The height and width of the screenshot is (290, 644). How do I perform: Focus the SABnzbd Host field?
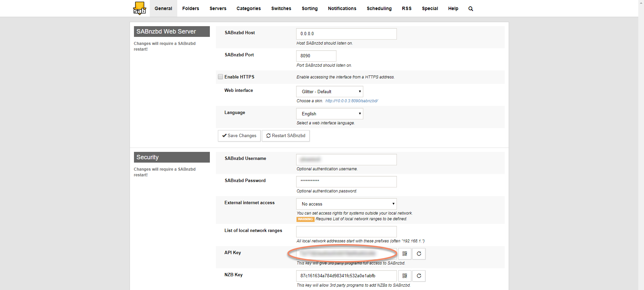[x=347, y=34]
